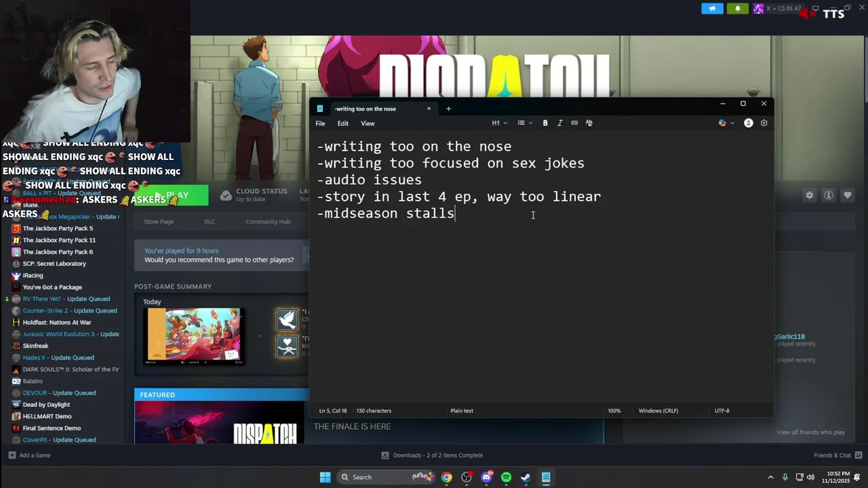Select Holdfast: Nations At War
Image resolution: width=868 pixels, height=488 pixels.
57,323
